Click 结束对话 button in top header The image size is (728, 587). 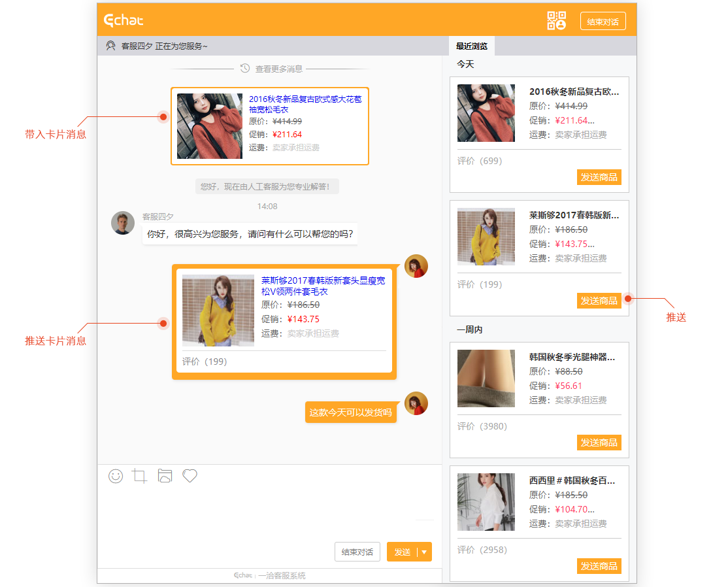pyautogui.click(x=603, y=22)
